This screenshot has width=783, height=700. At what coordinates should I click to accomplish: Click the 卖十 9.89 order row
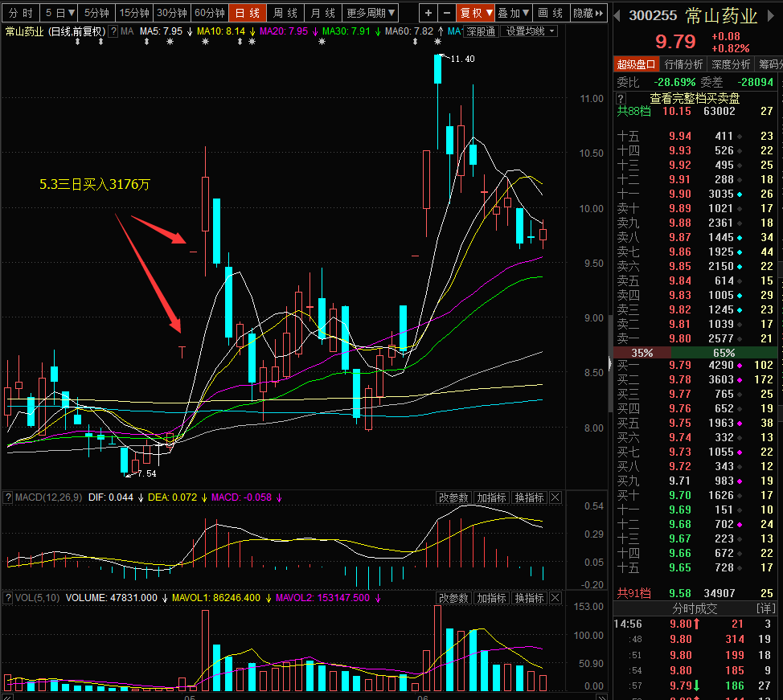click(x=695, y=208)
